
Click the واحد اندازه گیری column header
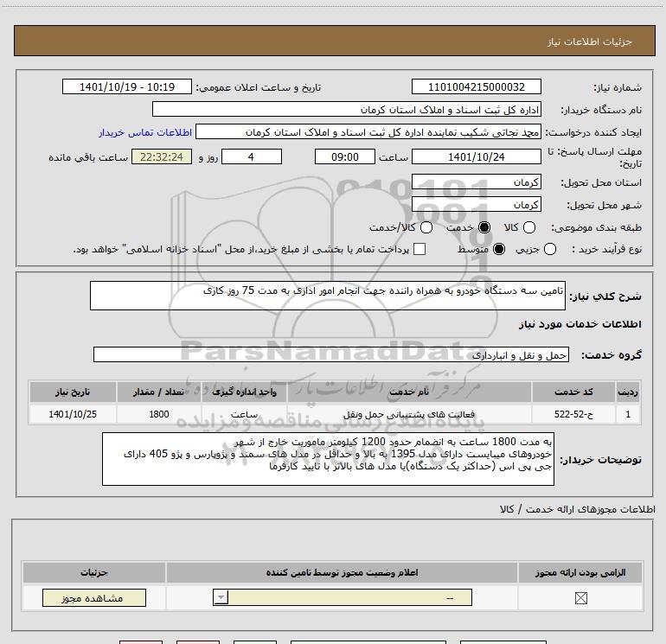(244, 392)
